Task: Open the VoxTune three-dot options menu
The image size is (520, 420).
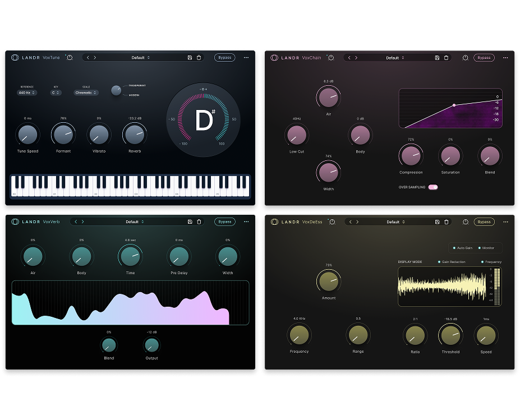Action: (246, 58)
